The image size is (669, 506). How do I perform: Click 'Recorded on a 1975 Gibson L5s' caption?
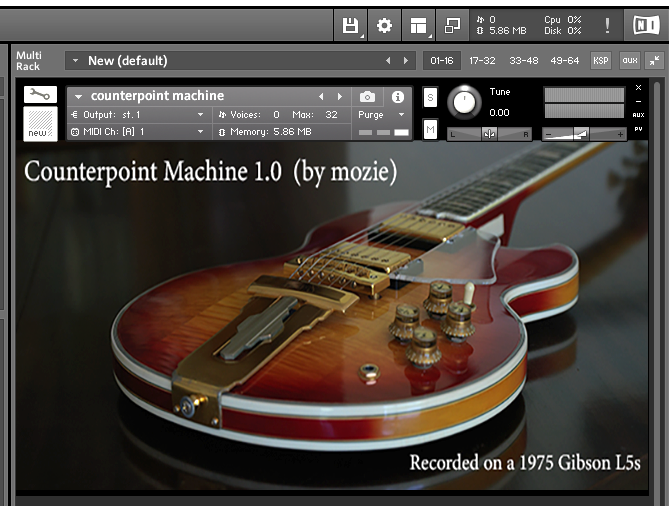[525, 463]
